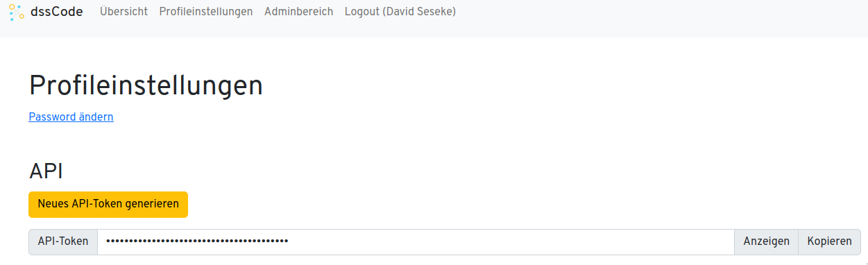
Task: Open the dssCode brand home link
Action: coord(46,12)
